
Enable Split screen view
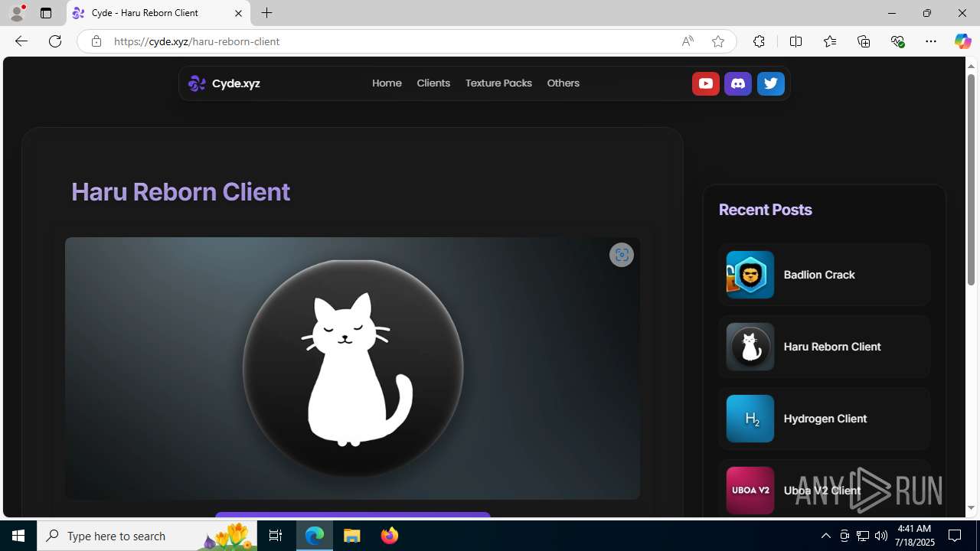coord(795,41)
